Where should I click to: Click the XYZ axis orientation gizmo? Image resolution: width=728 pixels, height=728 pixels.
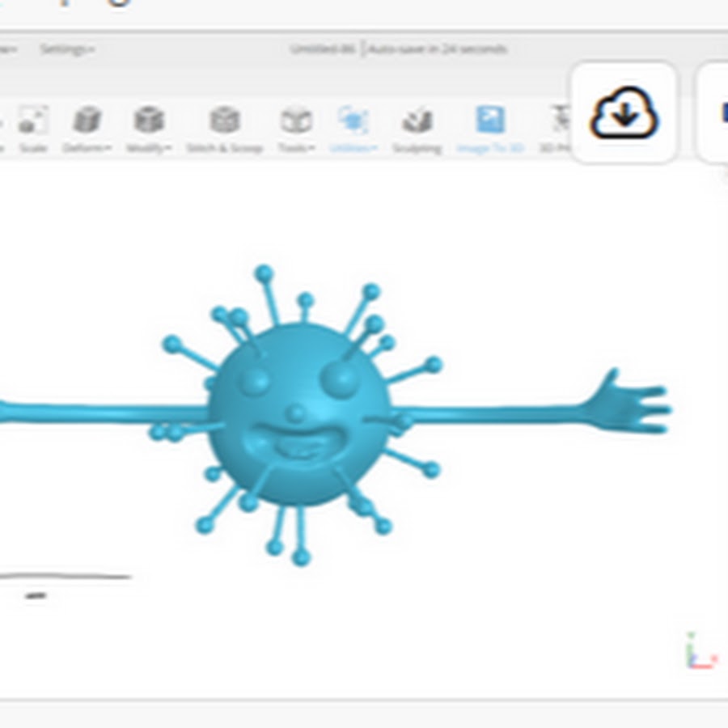pyautogui.click(x=701, y=651)
